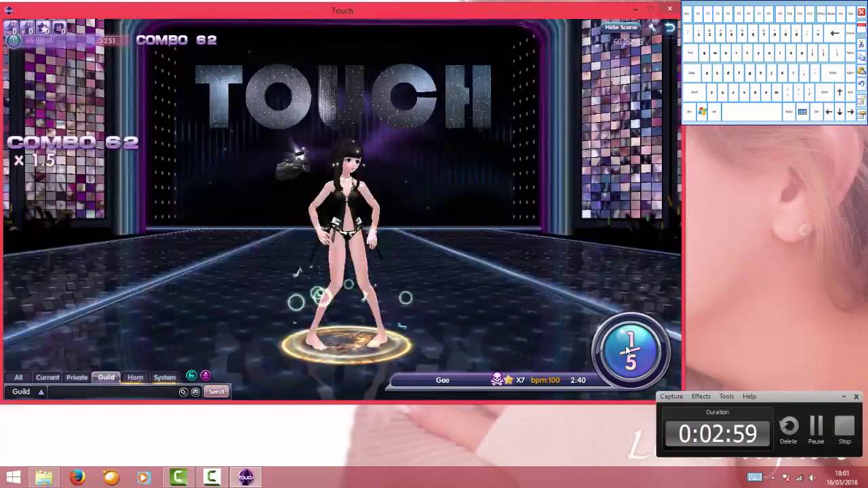Click the Backspace arrow key on on-screen keyboard

[x=834, y=33]
